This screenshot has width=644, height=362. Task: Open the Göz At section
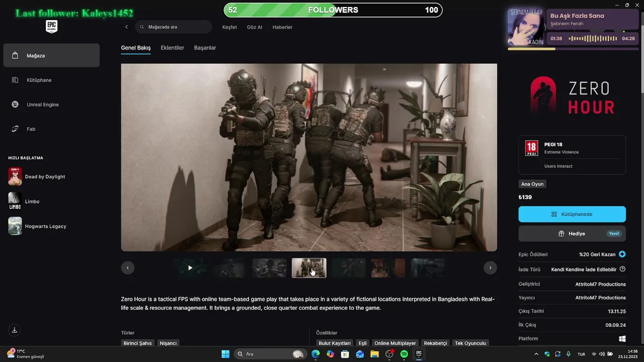[255, 27]
